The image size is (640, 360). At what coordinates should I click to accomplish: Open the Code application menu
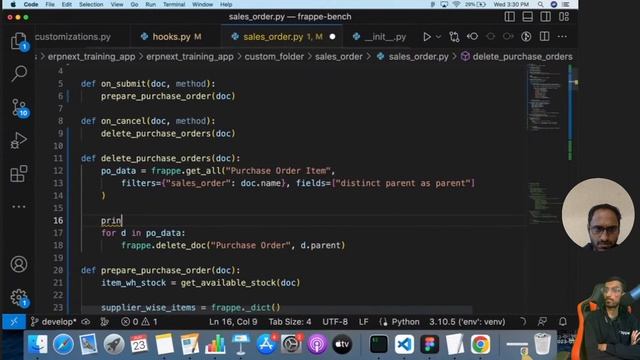[x=31, y=4]
